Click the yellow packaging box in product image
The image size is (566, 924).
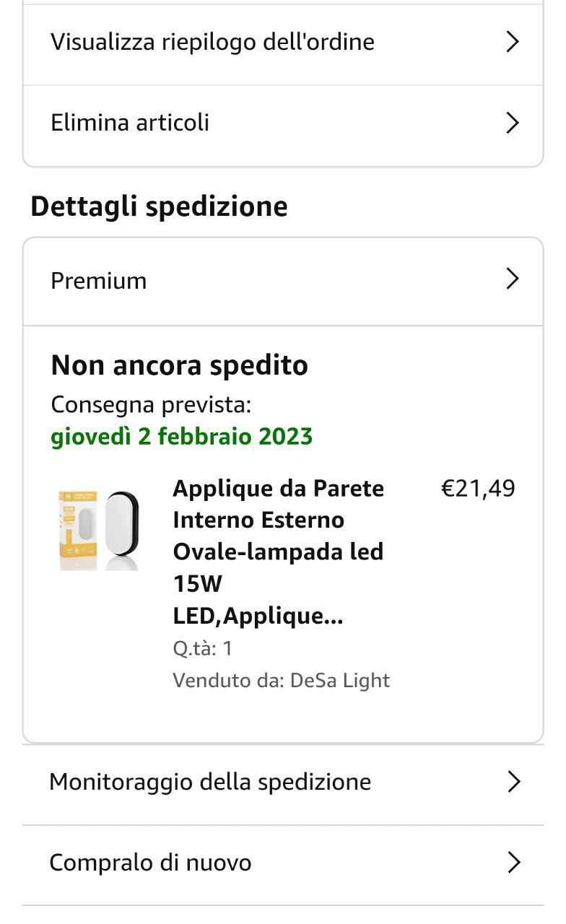77,531
